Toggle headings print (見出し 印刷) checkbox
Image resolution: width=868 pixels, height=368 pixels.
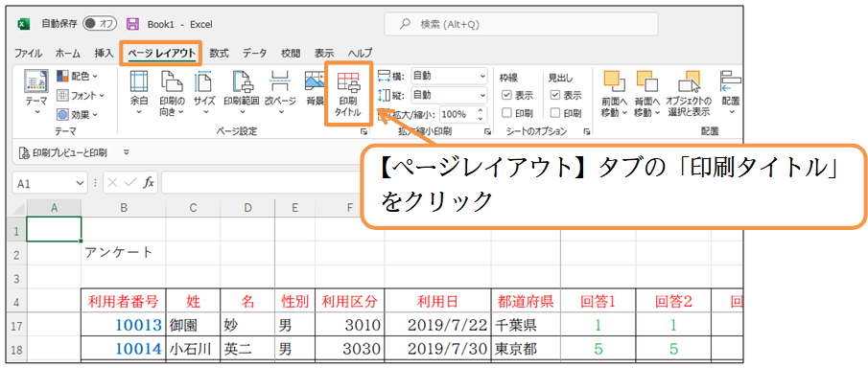(555, 113)
